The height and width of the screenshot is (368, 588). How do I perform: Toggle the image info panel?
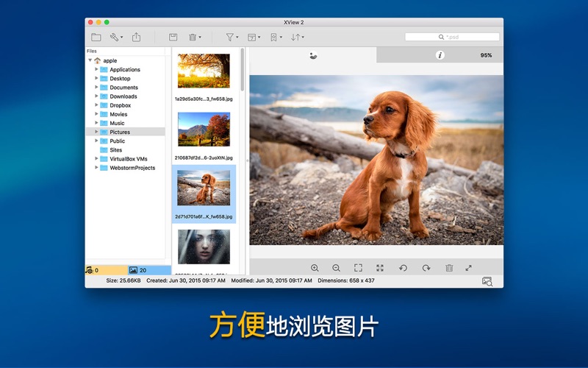coord(440,55)
